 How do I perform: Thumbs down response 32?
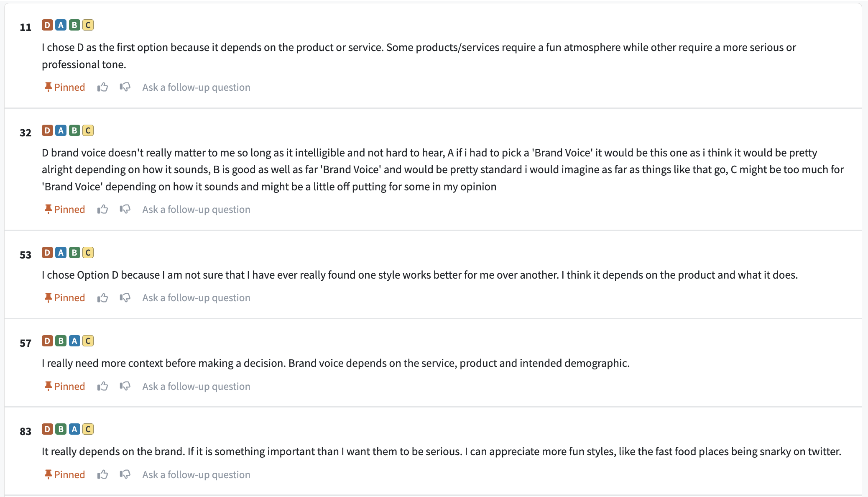click(125, 209)
